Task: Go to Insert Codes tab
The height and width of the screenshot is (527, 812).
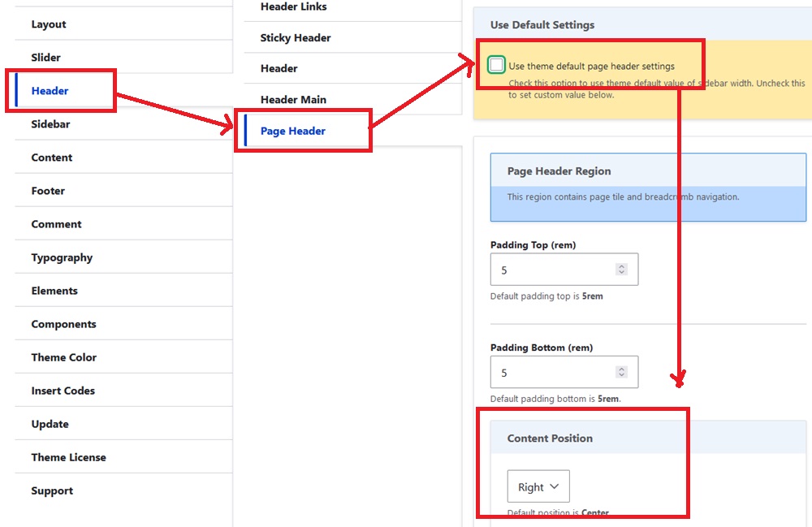Action: (x=63, y=391)
